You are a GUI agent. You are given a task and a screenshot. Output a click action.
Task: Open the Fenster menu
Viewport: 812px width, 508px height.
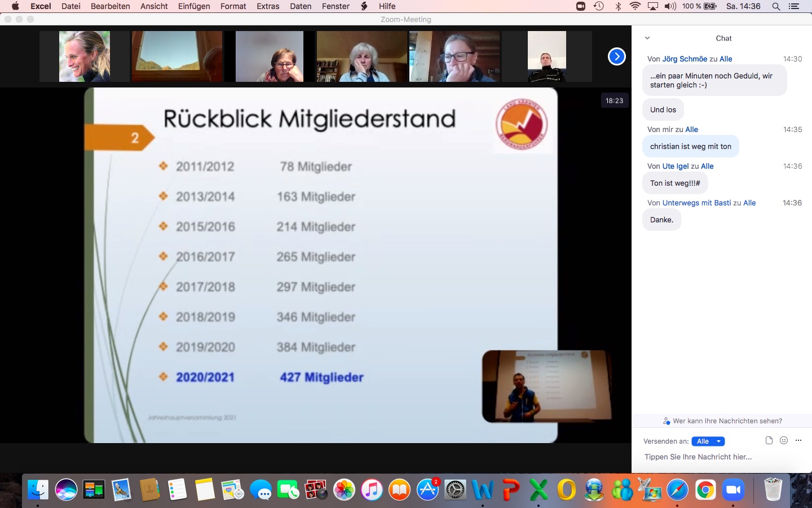tap(336, 6)
